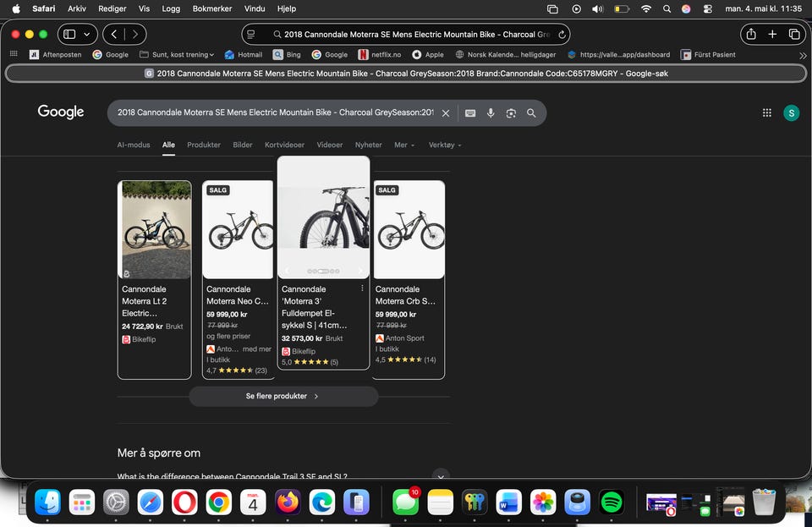Open Control Center in the menu bar

tap(707, 8)
